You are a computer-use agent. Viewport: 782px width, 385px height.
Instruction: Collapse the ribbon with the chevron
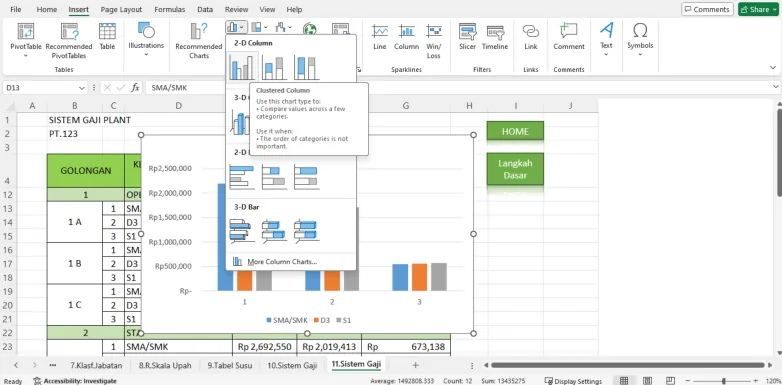[x=773, y=67]
